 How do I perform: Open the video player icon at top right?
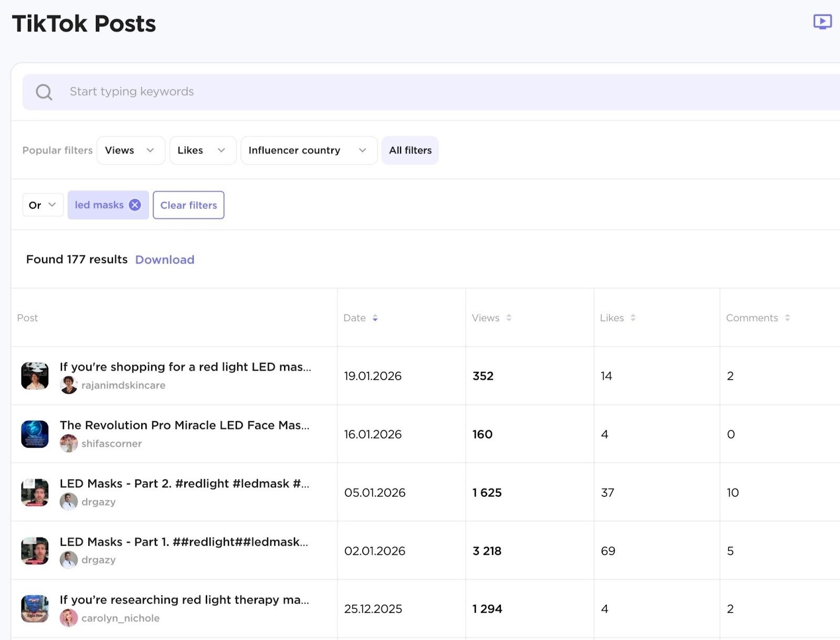tap(822, 22)
